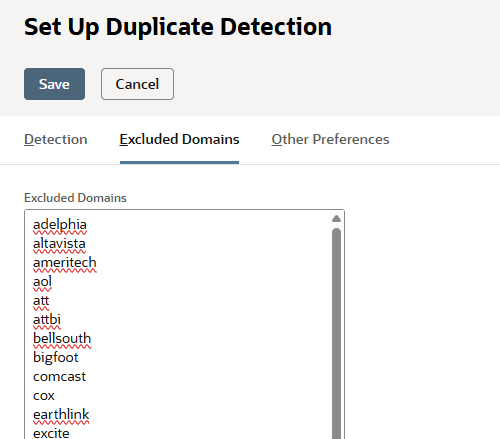Click the Save button
Screen dimensions: 500x439
(54, 84)
